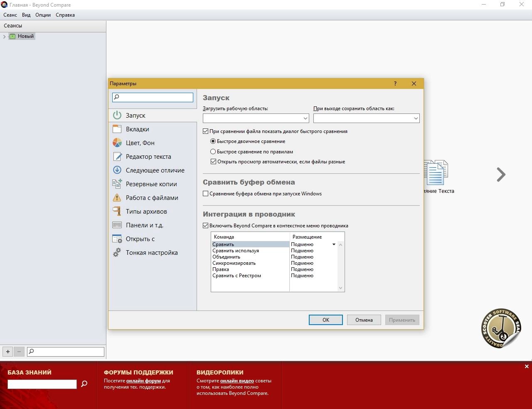Click the Beyond Compare title bar icon

tap(5, 5)
